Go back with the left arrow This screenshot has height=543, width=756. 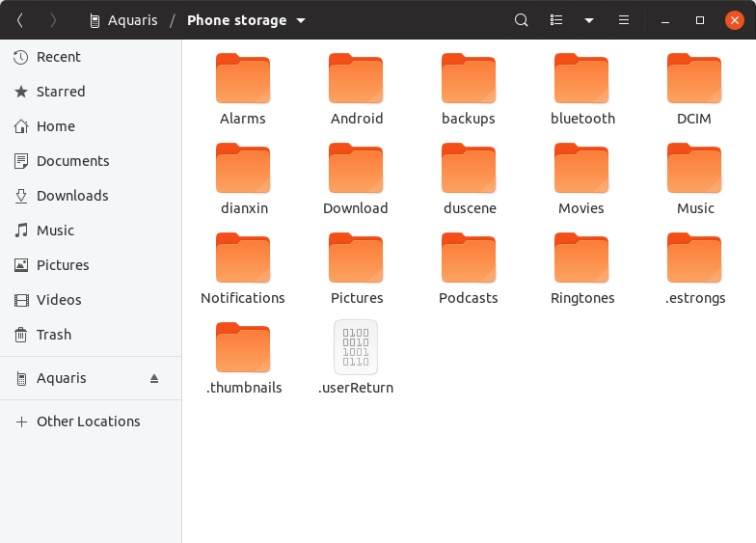(x=20, y=20)
